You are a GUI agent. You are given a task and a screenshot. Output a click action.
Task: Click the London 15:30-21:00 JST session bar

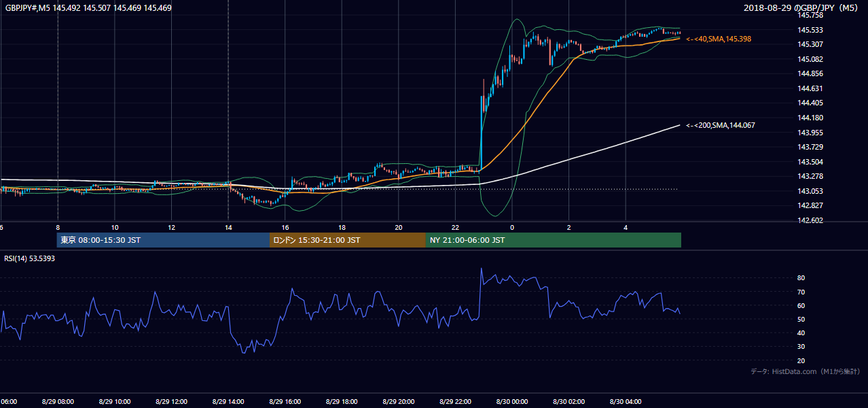pos(348,240)
